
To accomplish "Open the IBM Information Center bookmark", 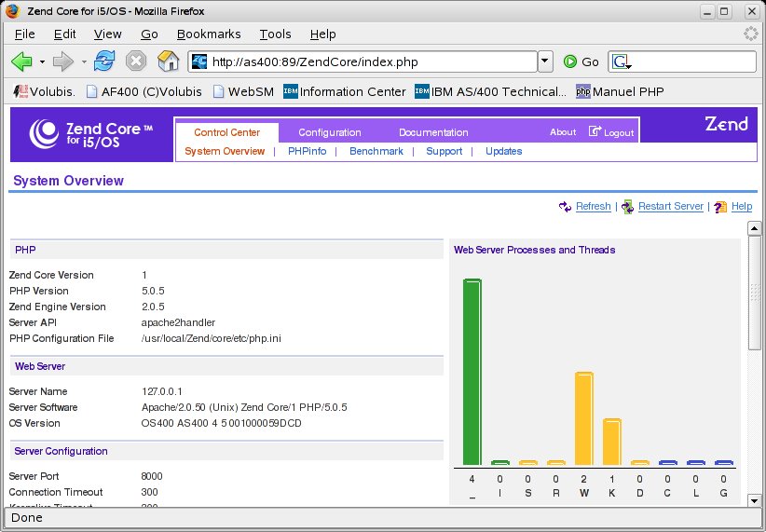I will click(x=345, y=91).
